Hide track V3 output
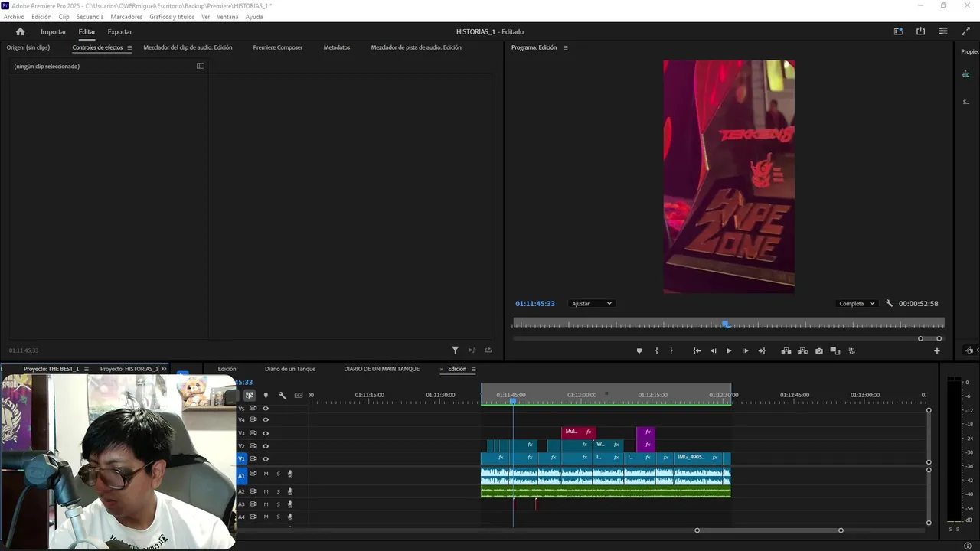 click(266, 433)
